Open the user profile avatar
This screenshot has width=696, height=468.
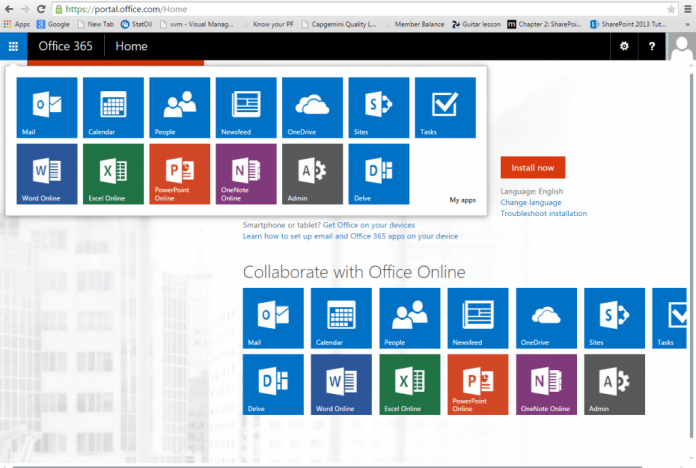681,46
